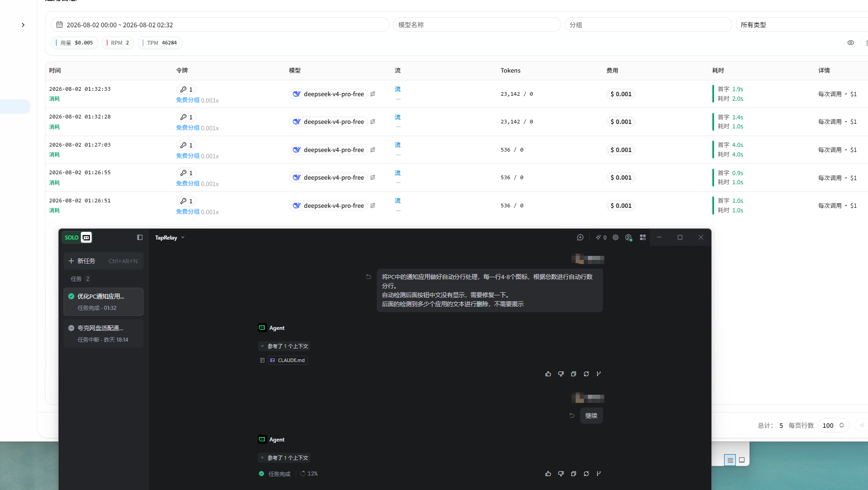Click the RPM 2 stat badge

118,43
